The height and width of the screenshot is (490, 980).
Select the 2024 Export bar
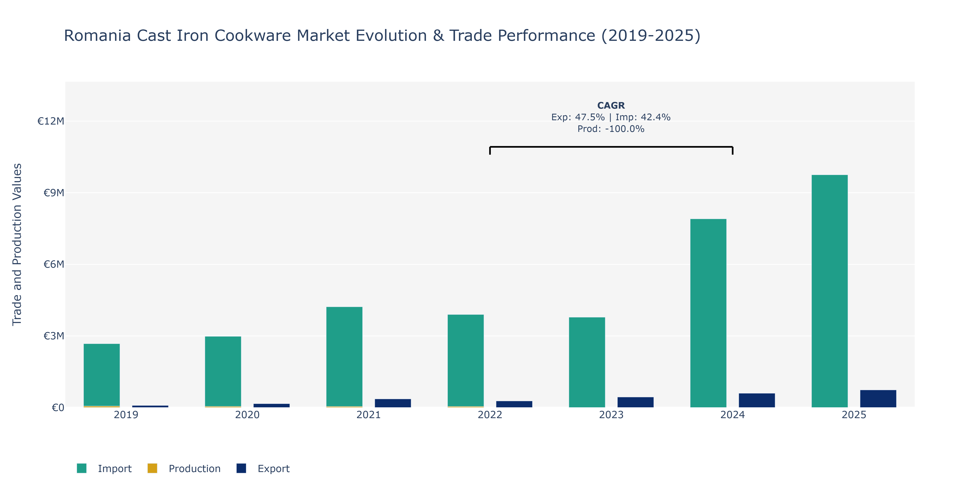coord(757,400)
